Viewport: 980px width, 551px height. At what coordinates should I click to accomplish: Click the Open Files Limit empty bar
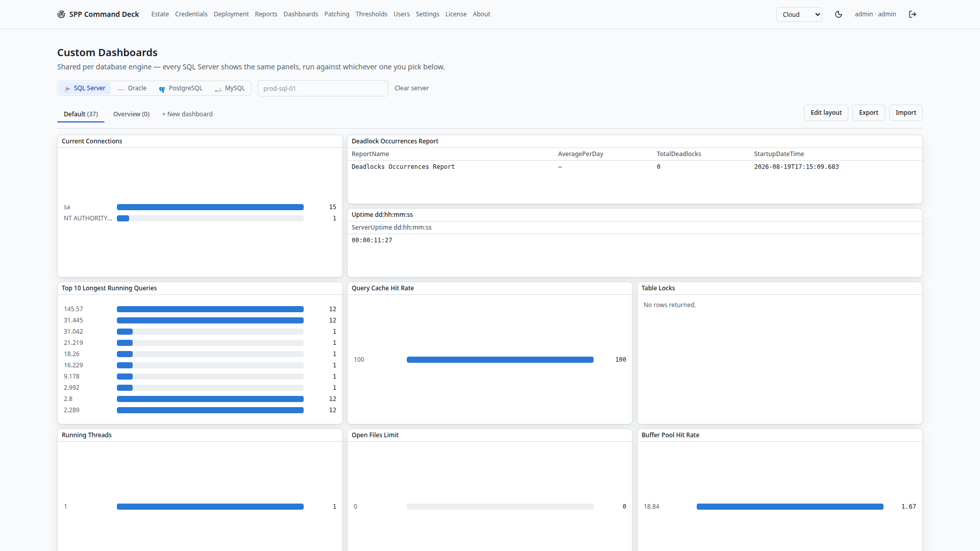(500, 507)
